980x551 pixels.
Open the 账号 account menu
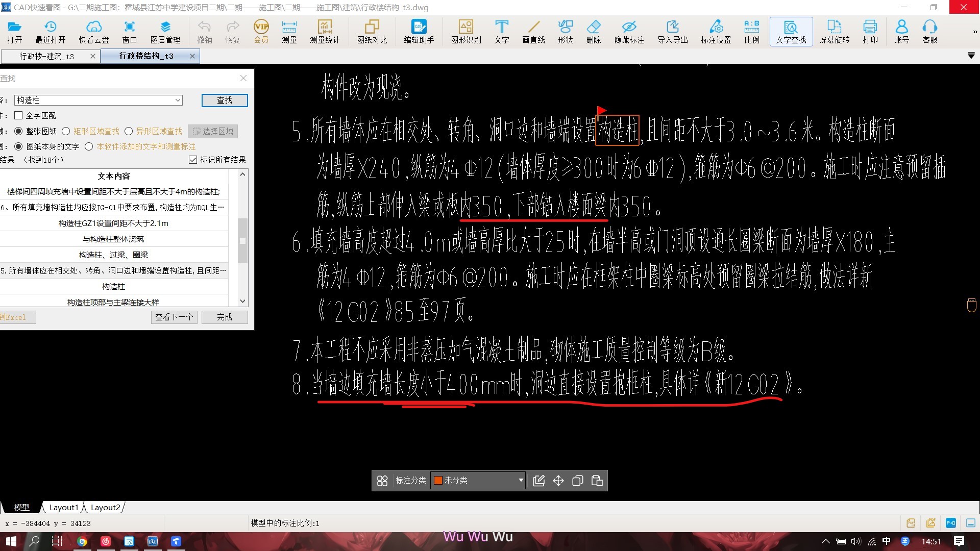pos(901,32)
